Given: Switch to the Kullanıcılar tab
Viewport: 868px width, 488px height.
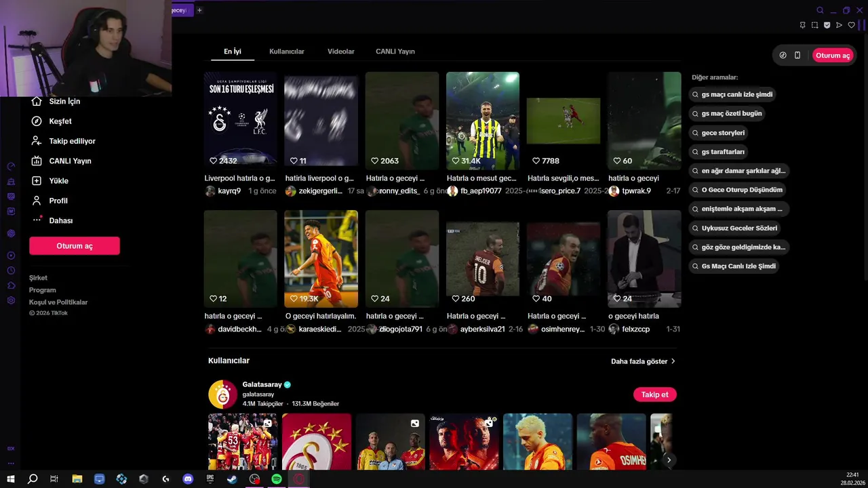Looking at the screenshot, I should coord(287,52).
